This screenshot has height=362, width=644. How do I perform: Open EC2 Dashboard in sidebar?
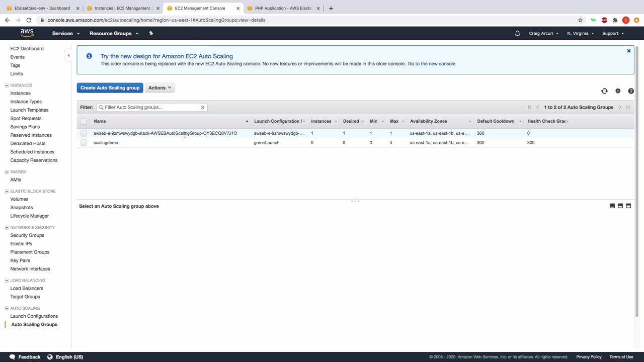(27, 49)
